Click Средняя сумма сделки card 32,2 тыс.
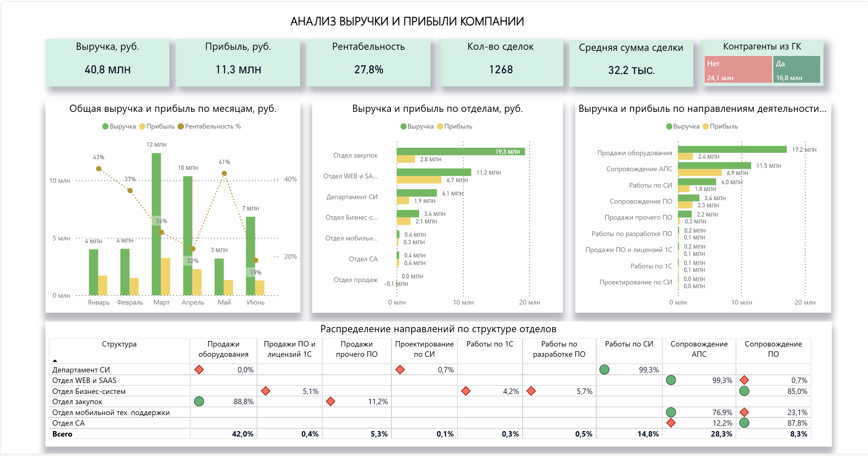The width and height of the screenshot is (868, 456). 631,63
